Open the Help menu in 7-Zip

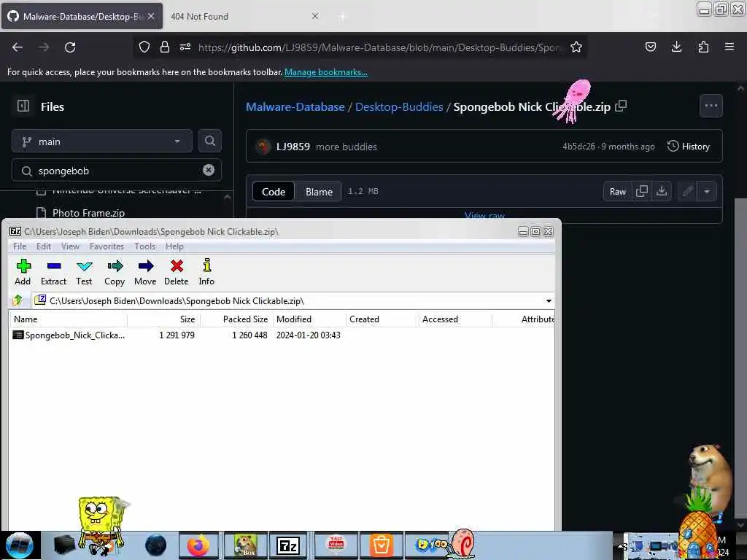coord(174,246)
